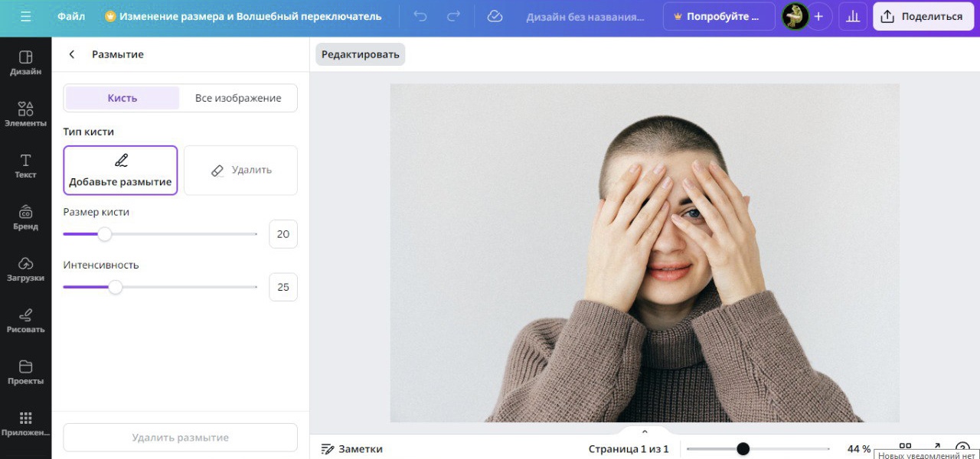Open the hamburger main menu
The height and width of the screenshot is (459, 980).
26,16
